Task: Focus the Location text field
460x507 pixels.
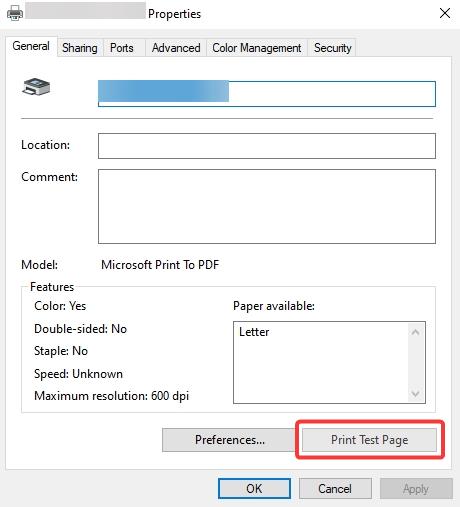Action: 267,146
